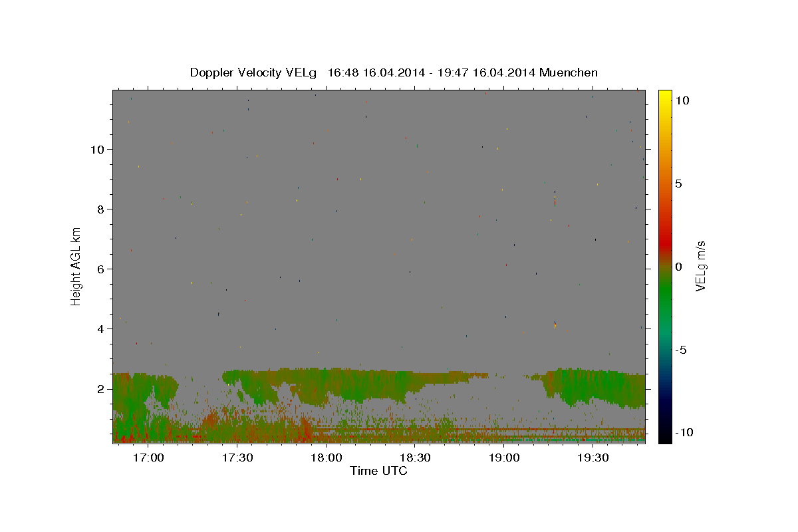Click the height axis label 10
Image resolution: width=798 pixels, height=532 pixels.
tap(96, 150)
